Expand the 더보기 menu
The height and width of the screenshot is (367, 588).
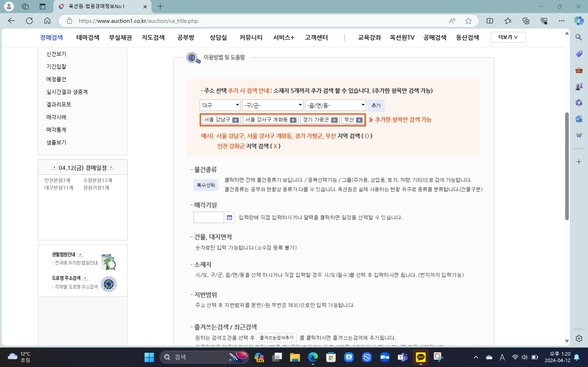pyautogui.click(x=508, y=37)
